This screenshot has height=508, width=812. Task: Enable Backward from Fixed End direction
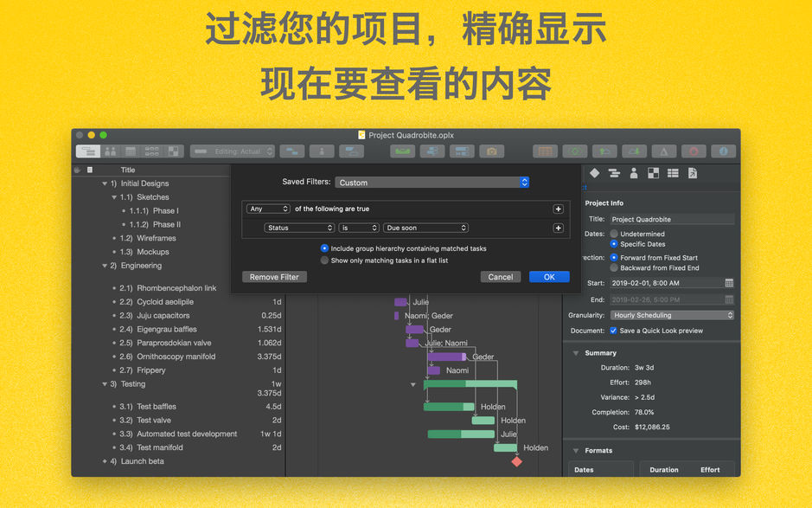point(614,266)
